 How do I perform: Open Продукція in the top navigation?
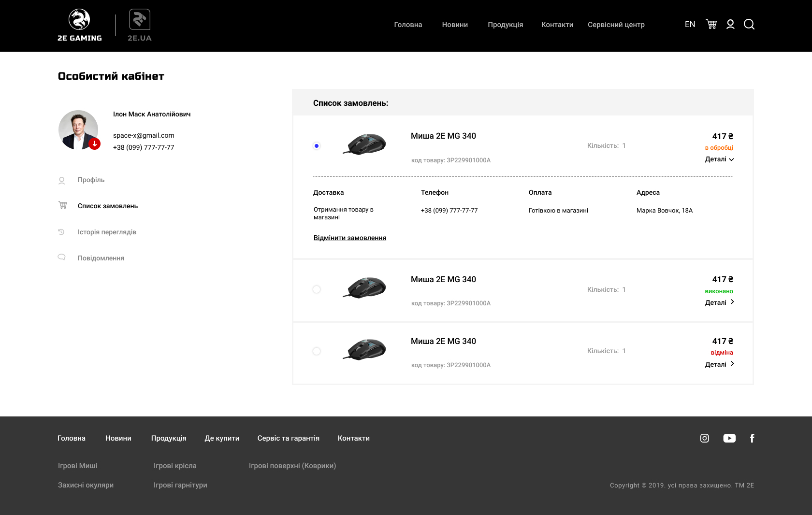click(x=505, y=25)
